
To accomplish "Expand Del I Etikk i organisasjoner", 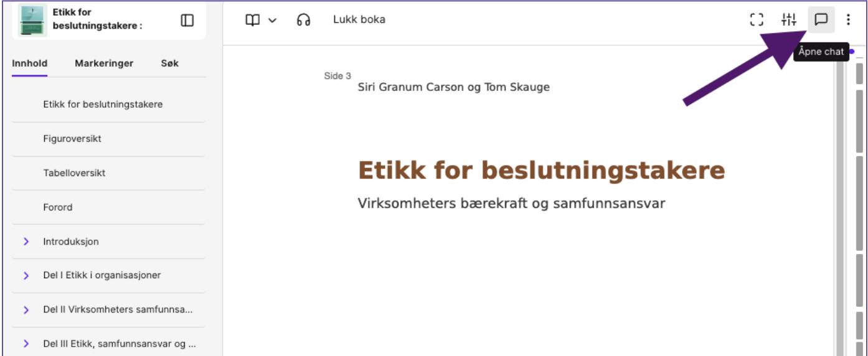I will click(x=26, y=275).
